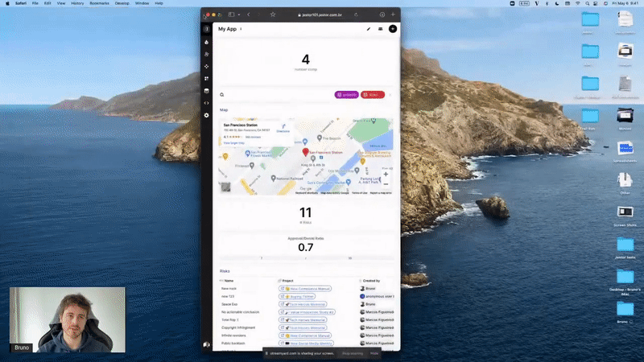
Task: Zoom in on the map with plus
Action: click(x=386, y=175)
